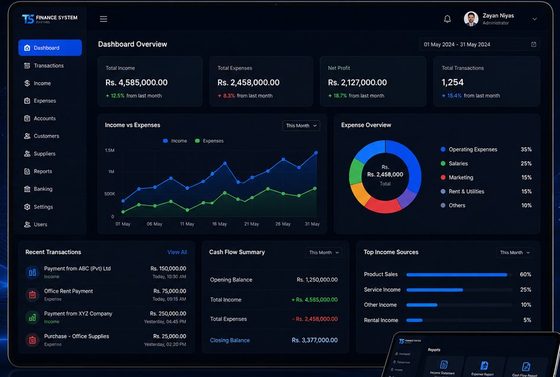
Task: Click the 01 May 2024 date range field
Action: 480,44
